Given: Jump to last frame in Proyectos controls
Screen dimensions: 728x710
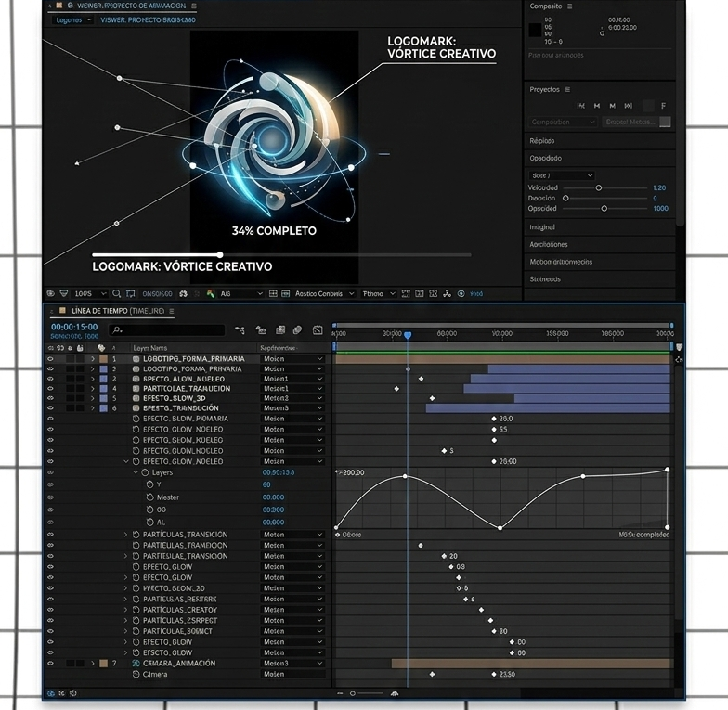Looking at the screenshot, I should pyautogui.click(x=629, y=106).
